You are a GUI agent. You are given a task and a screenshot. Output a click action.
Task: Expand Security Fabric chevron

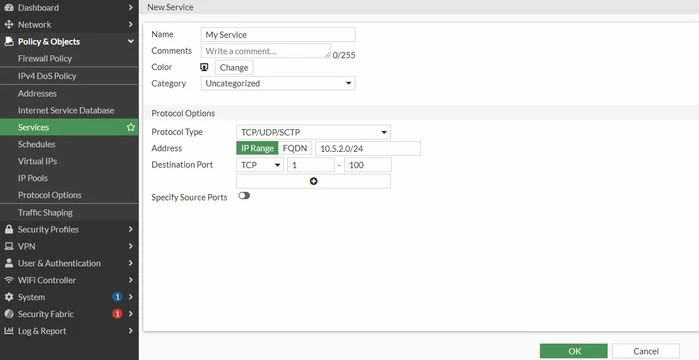[x=131, y=314]
